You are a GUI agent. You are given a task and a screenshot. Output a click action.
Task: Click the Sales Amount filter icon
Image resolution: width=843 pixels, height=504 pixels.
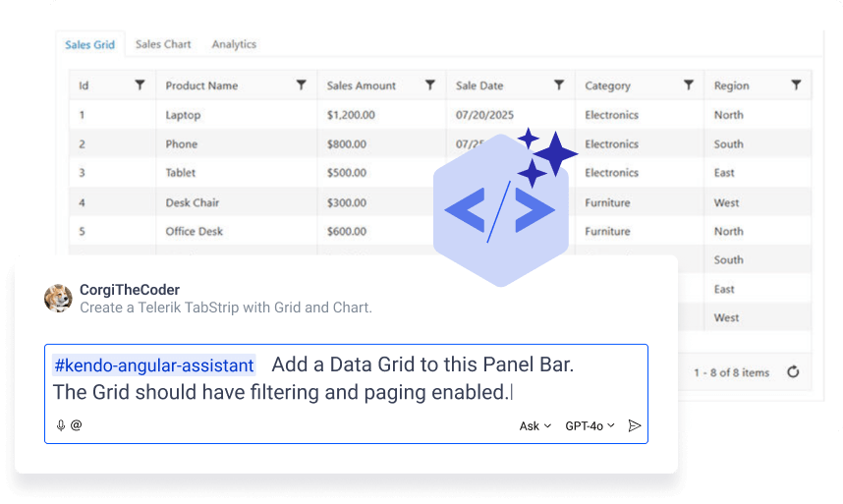[x=429, y=85]
